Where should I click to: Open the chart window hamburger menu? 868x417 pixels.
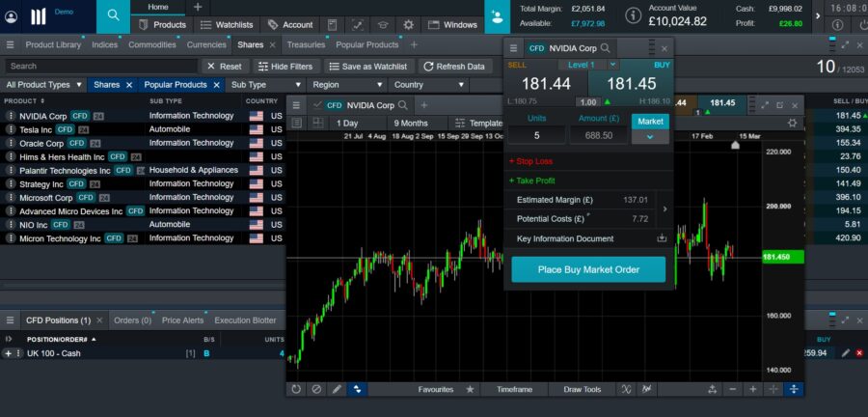click(296, 105)
